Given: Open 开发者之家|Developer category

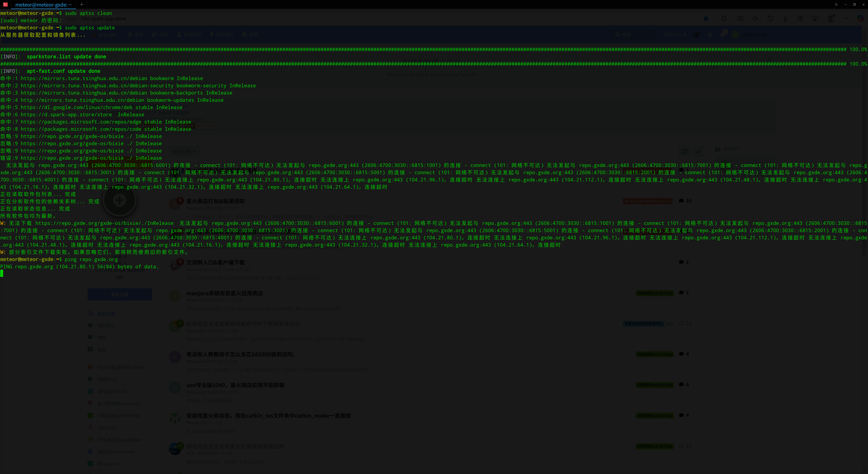Looking at the screenshot, I should click(x=115, y=440).
